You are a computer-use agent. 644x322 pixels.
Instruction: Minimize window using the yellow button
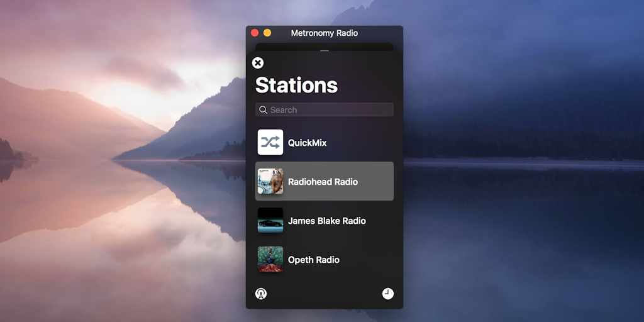[267, 33]
